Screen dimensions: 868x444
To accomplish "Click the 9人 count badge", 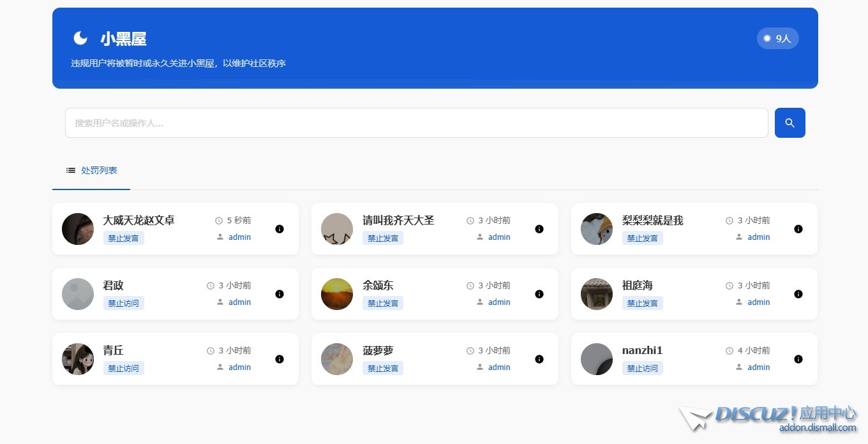I will [777, 38].
